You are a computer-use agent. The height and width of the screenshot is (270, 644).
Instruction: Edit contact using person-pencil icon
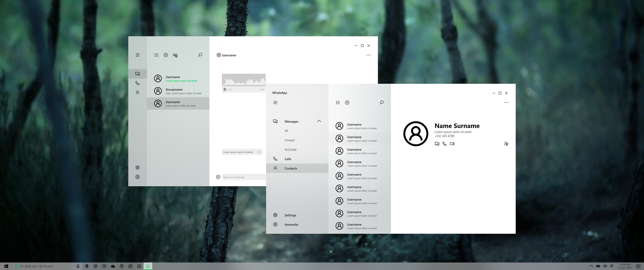click(506, 144)
